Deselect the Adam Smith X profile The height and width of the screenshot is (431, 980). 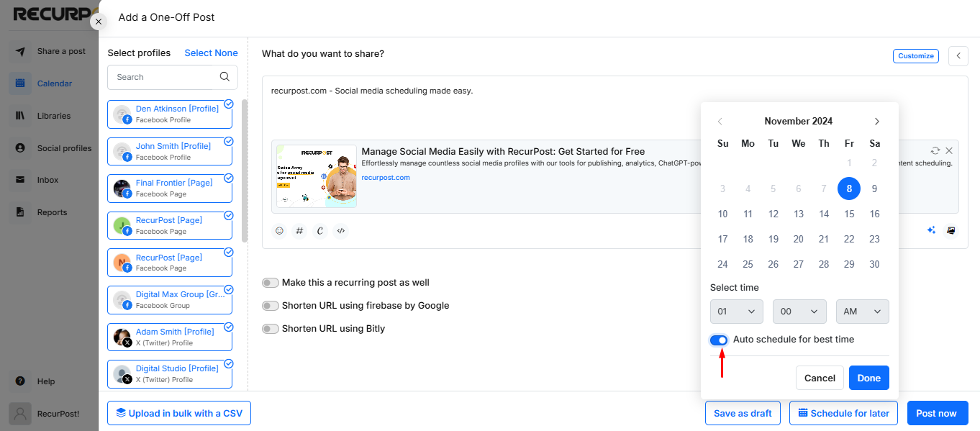[170, 337]
